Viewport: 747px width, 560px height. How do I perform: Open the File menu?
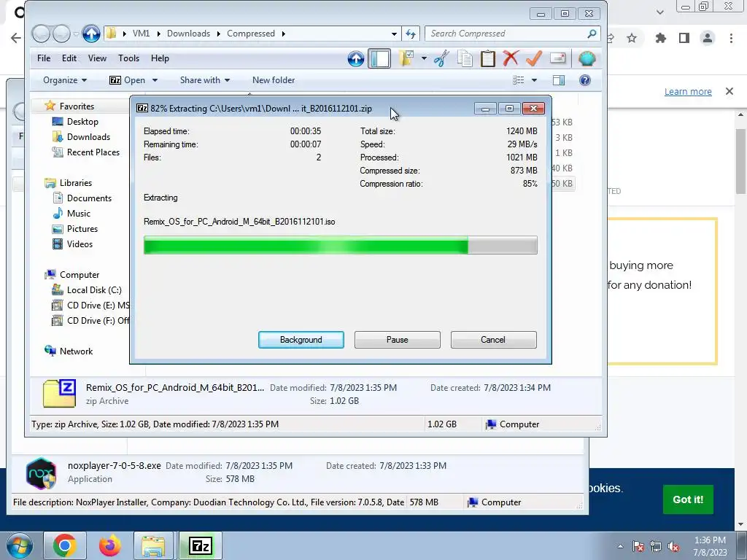(x=43, y=58)
